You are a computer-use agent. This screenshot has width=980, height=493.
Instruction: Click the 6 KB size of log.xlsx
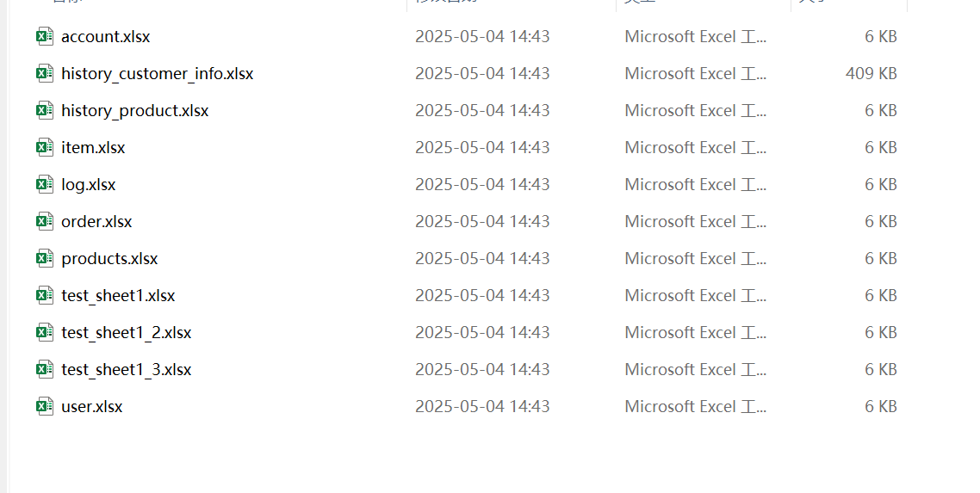(x=881, y=184)
